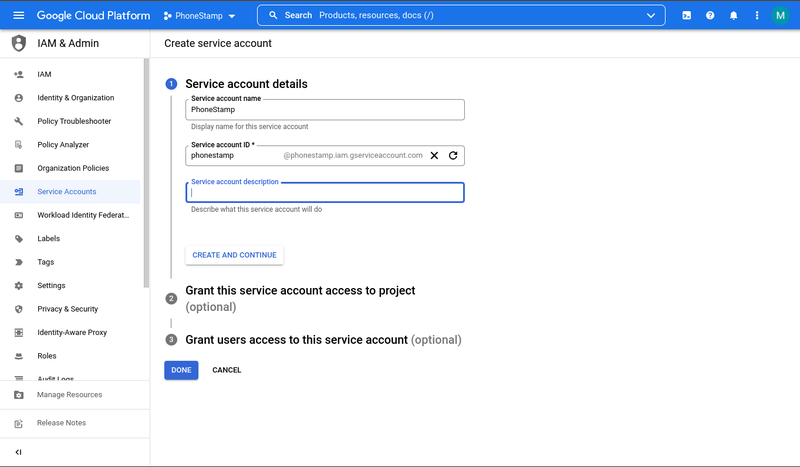800x467 pixels.
Task: Click the CANCEL button
Action: [x=227, y=370]
